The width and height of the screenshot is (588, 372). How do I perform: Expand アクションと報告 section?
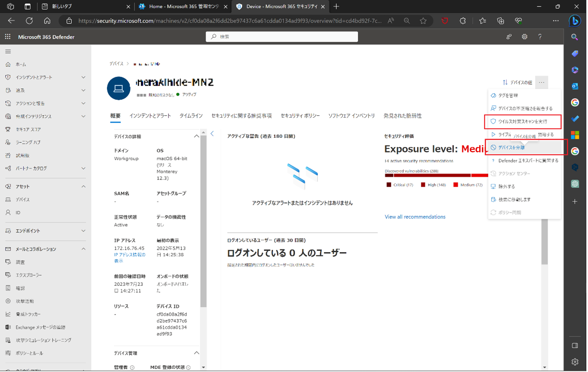[83, 104]
